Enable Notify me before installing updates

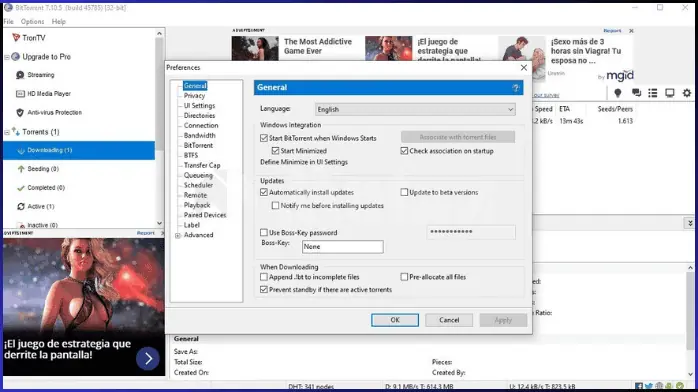click(276, 206)
